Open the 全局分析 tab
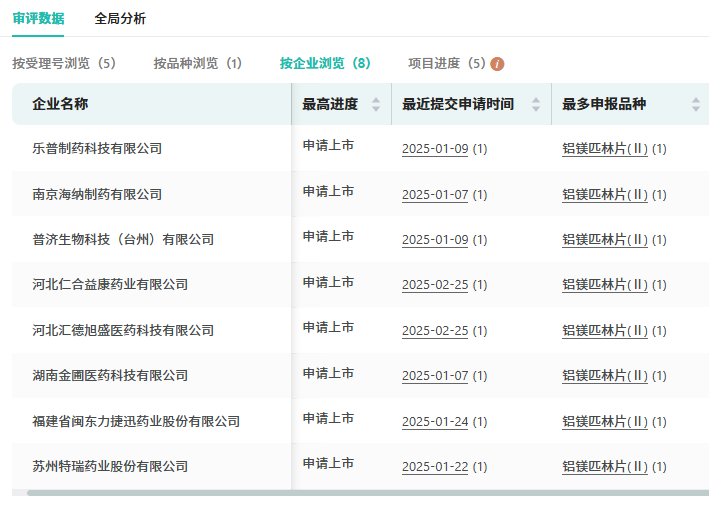This screenshot has width=709, height=510. [x=120, y=18]
